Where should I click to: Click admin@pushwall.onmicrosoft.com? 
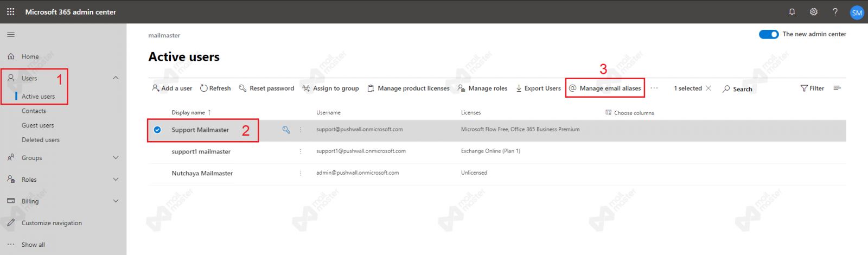[358, 173]
